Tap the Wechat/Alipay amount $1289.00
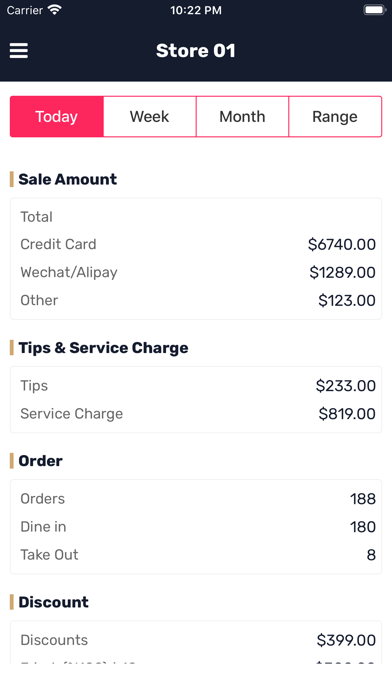Screen dimensions: 392x696 pos(342,272)
